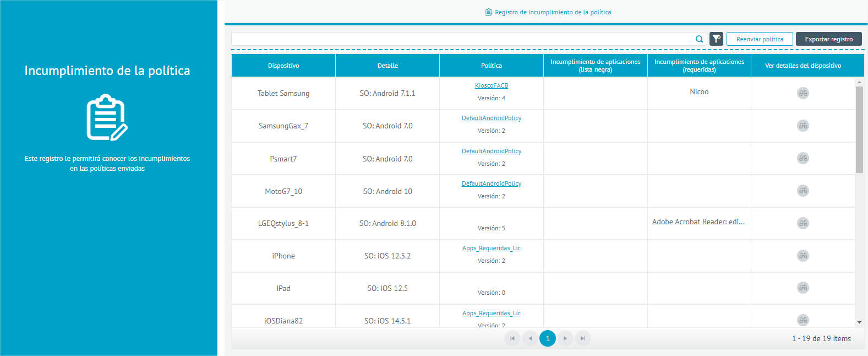Open Apps_Requeridas_Lic link for iPhone
Viewport: 868px width, 356px height.
click(492, 248)
